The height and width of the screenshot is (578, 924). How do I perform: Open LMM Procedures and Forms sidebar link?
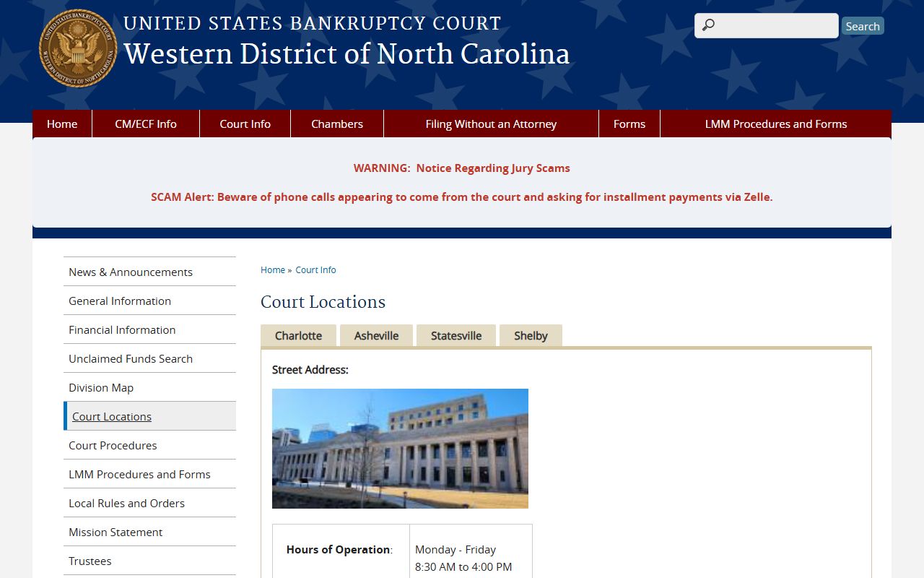[x=149, y=474]
